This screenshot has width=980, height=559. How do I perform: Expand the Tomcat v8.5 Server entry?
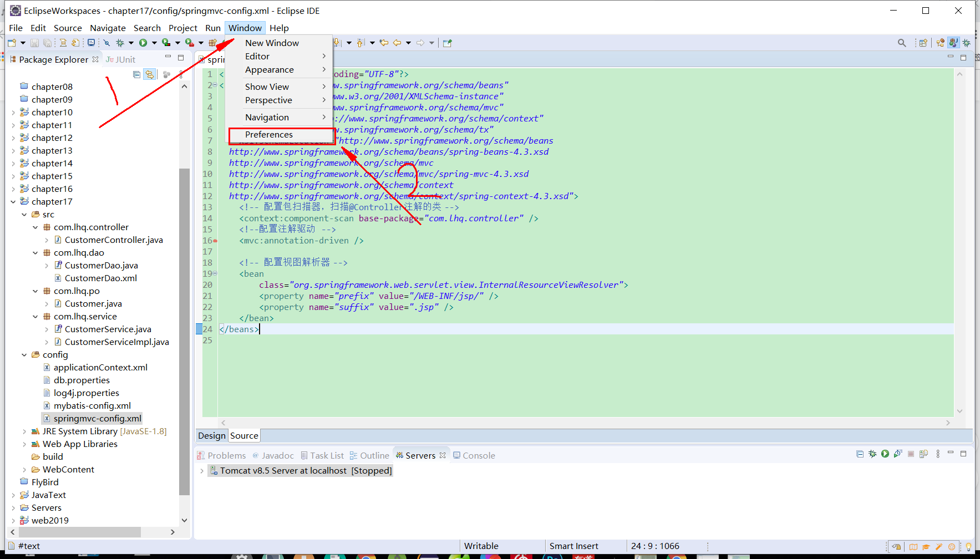click(202, 471)
